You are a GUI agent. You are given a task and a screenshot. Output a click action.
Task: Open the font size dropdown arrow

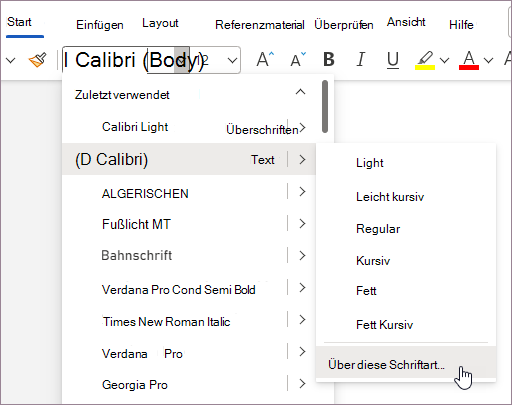232,60
